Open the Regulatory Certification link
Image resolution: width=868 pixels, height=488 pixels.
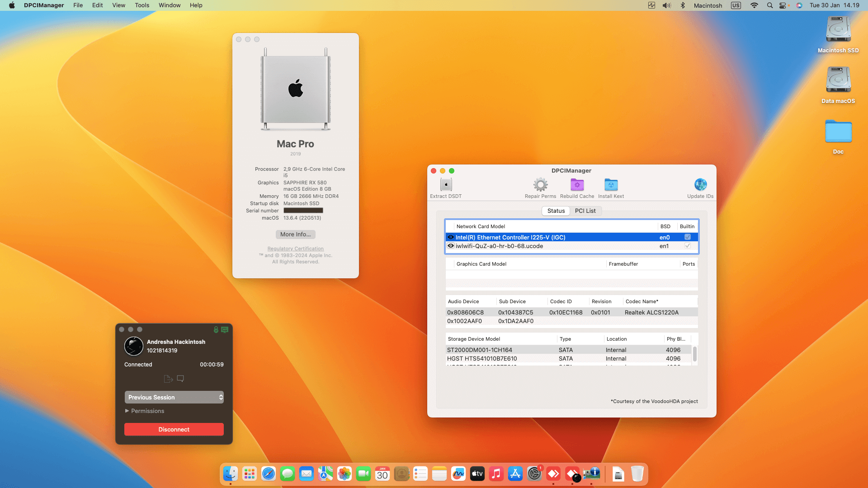(x=295, y=249)
